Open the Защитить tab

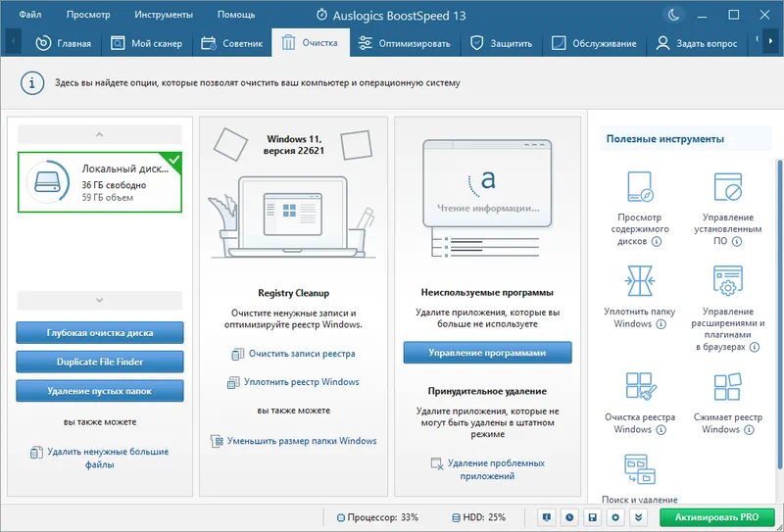(x=501, y=43)
